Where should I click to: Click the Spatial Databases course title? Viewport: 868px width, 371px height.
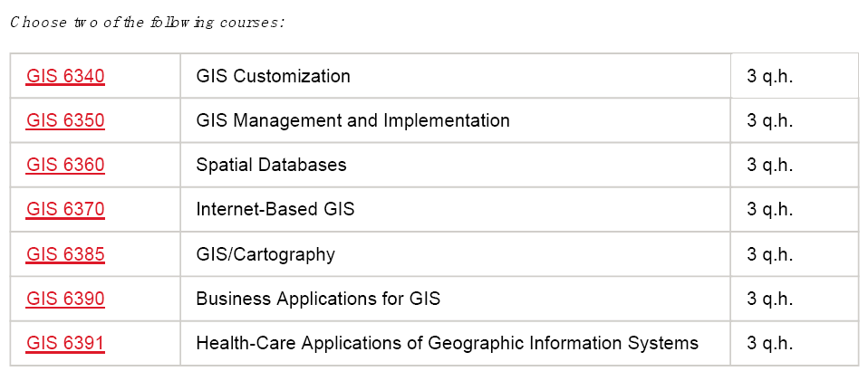pos(271,165)
